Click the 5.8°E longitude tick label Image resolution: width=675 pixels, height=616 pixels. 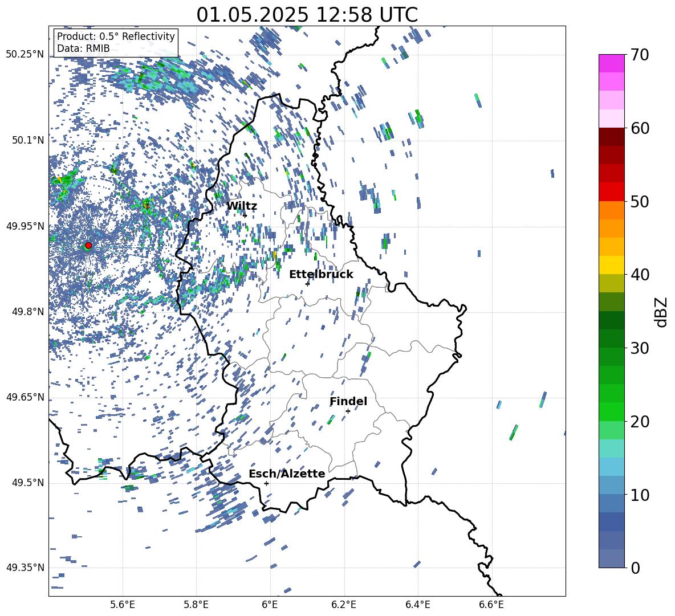(x=196, y=605)
